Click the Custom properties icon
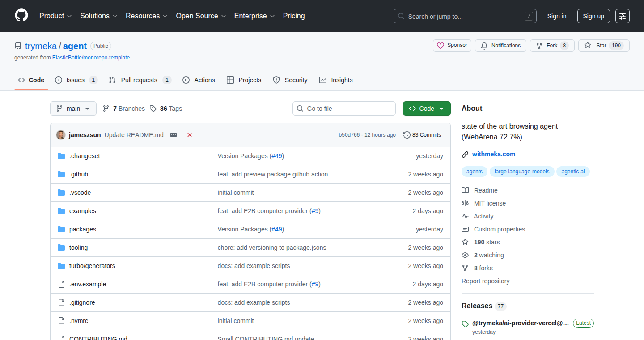Screen dimensions: 644x340 pos(465,229)
